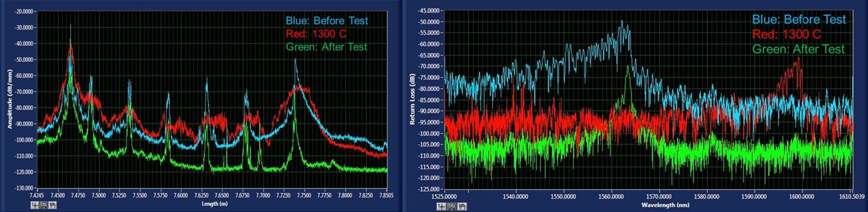Image resolution: width=868 pixels, height=212 pixels.
Task: Click 'Blue: Before Test' legend in Wavelength graph
Action: 799,19
